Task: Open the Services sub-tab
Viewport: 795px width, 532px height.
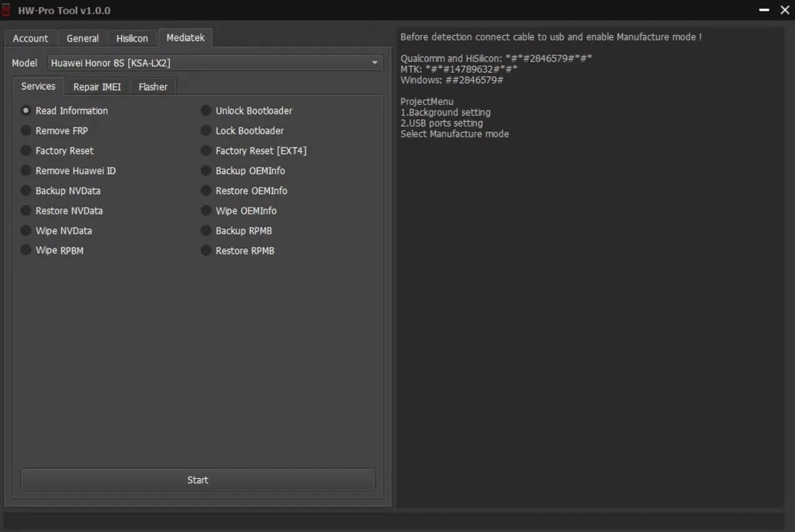Action: [39, 86]
